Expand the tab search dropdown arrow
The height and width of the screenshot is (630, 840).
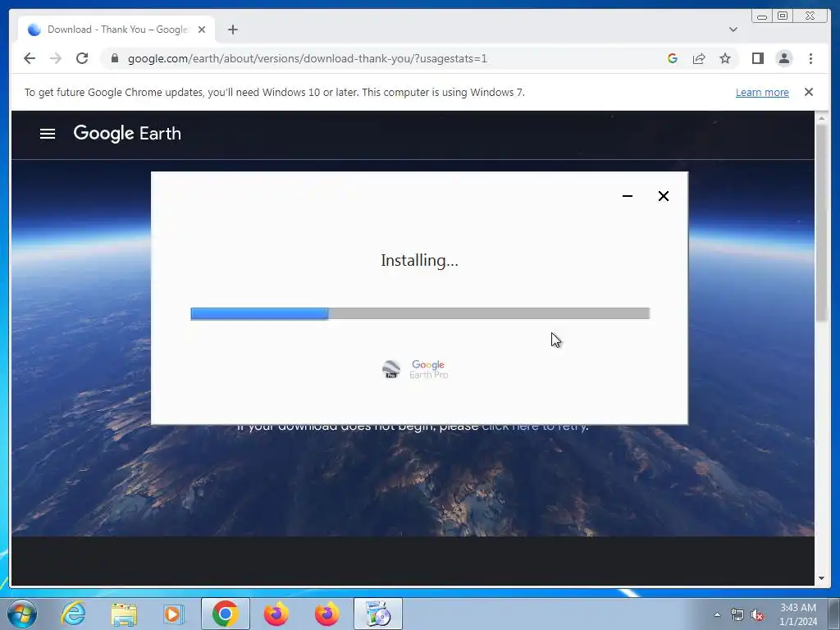click(733, 30)
